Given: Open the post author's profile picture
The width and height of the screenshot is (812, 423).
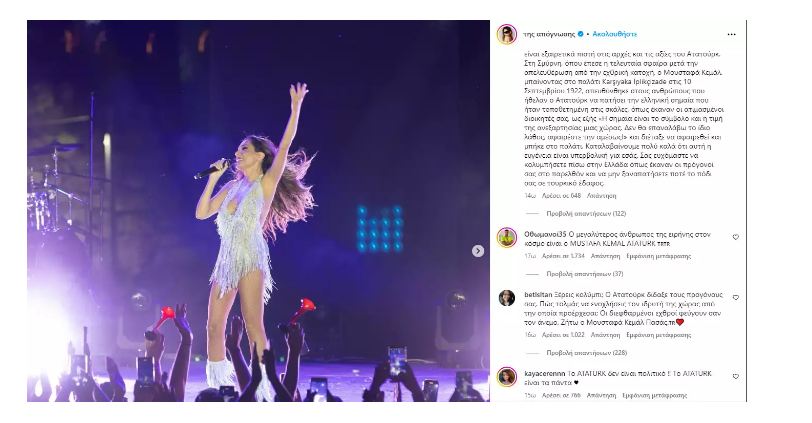Looking at the screenshot, I should pyautogui.click(x=506, y=34).
